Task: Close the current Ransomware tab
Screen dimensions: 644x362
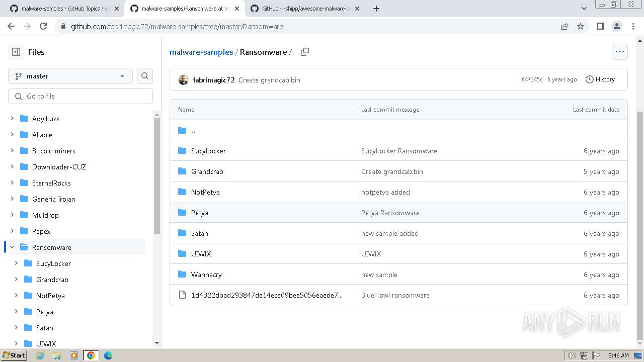Action: pos(237,9)
